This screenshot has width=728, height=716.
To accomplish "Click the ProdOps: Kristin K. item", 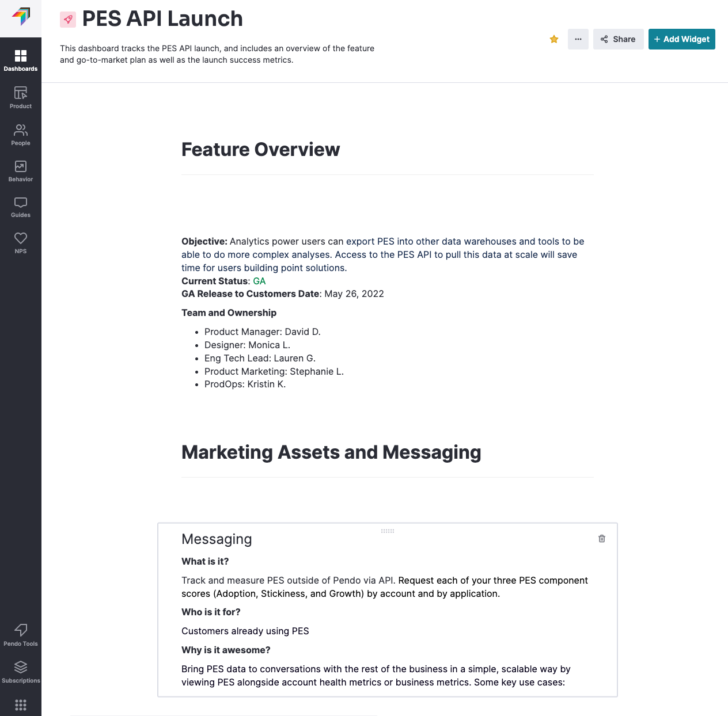I will tap(245, 384).
